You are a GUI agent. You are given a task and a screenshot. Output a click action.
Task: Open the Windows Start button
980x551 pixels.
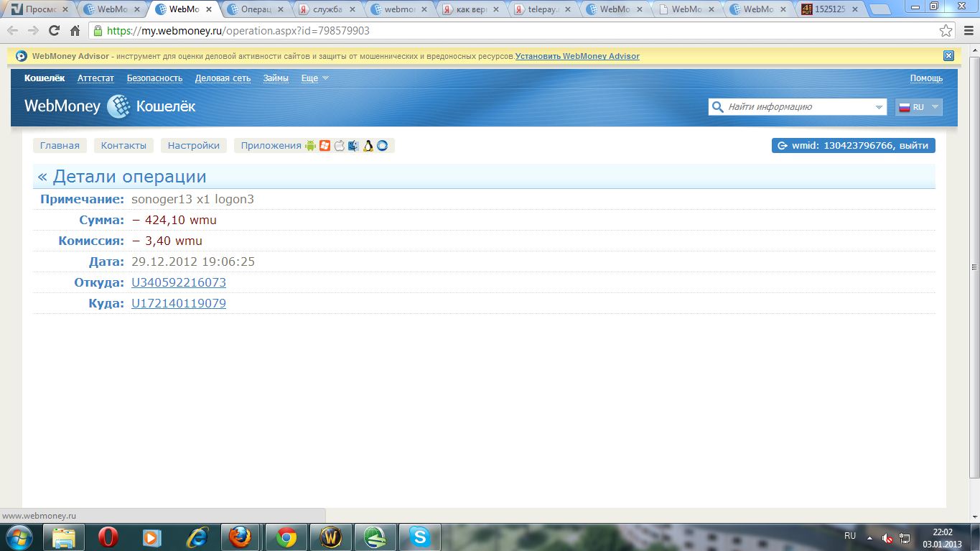[x=19, y=537]
